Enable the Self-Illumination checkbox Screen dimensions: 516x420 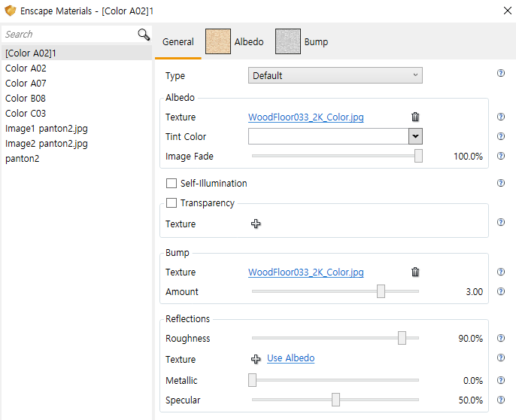(x=171, y=183)
